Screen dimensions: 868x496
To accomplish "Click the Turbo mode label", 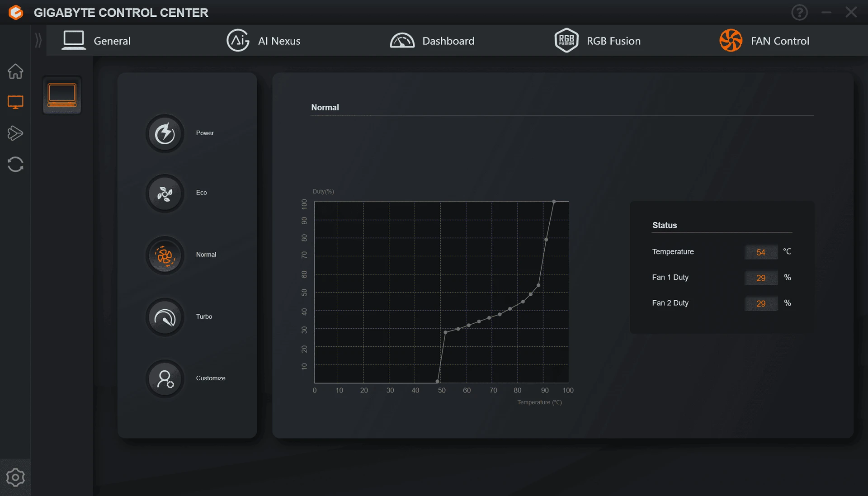I will pos(204,316).
